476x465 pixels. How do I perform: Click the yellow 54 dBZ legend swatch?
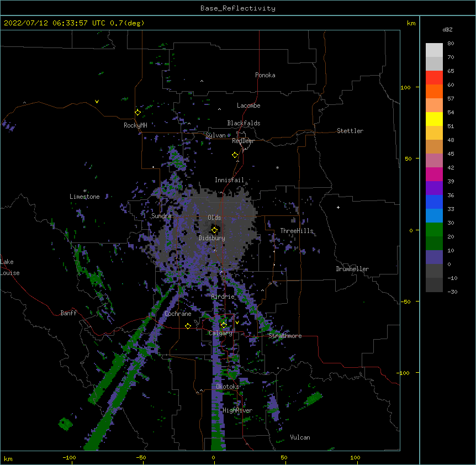pyautogui.click(x=434, y=119)
